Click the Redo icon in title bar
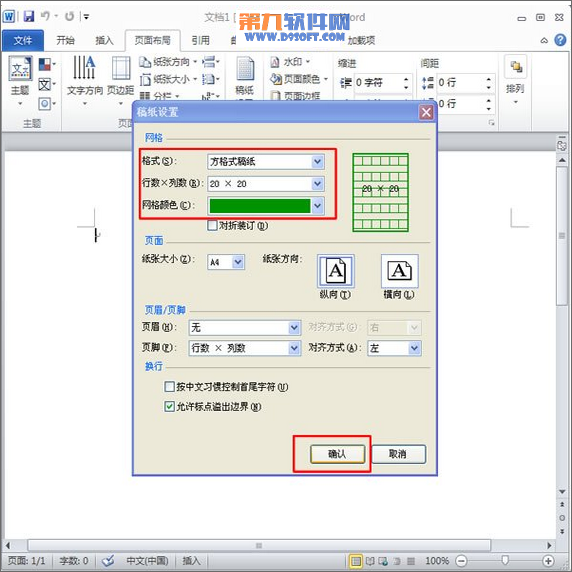The image size is (572, 572). pyautogui.click(x=69, y=16)
